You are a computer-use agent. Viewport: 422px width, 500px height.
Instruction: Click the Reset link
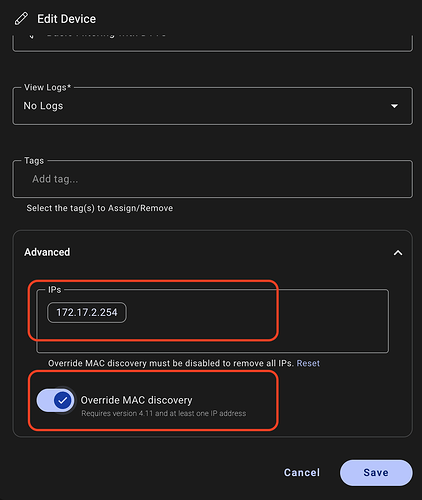pos(308,363)
